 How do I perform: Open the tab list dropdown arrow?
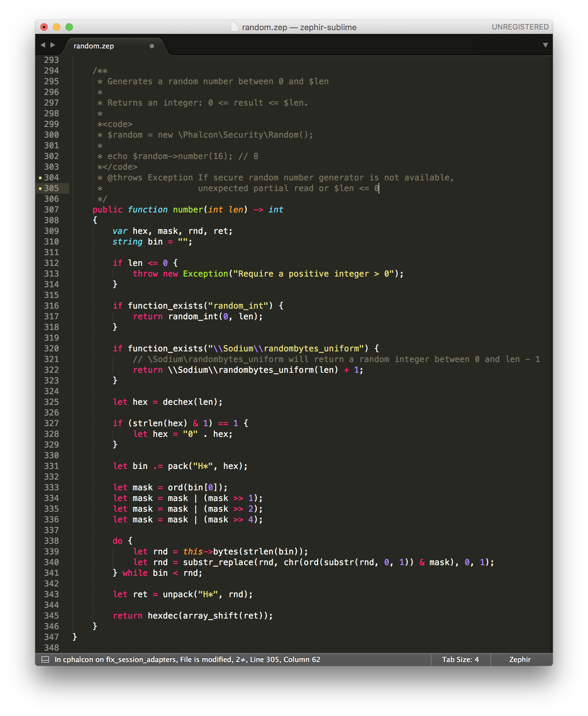coord(545,45)
